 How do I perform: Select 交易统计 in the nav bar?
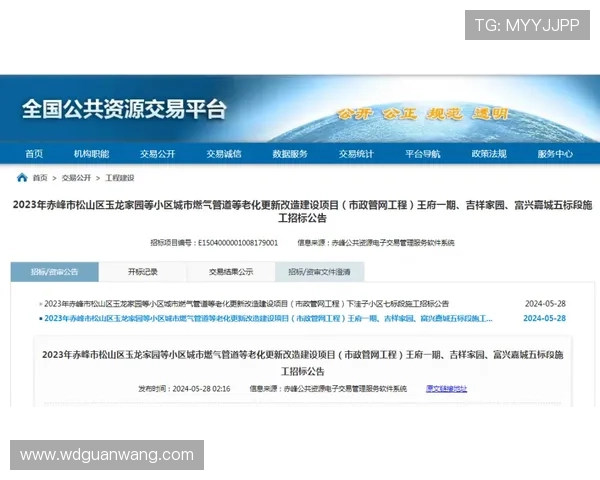coord(356,154)
